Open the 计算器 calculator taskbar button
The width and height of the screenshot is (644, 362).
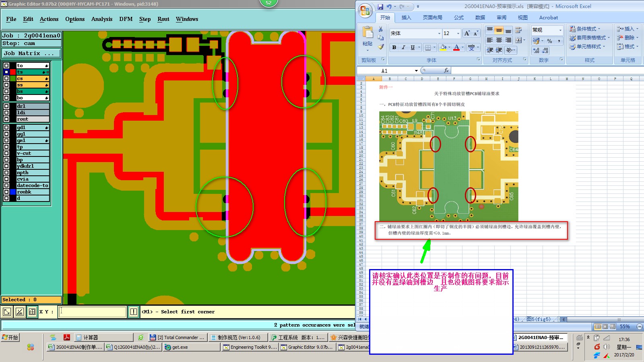click(104, 337)
